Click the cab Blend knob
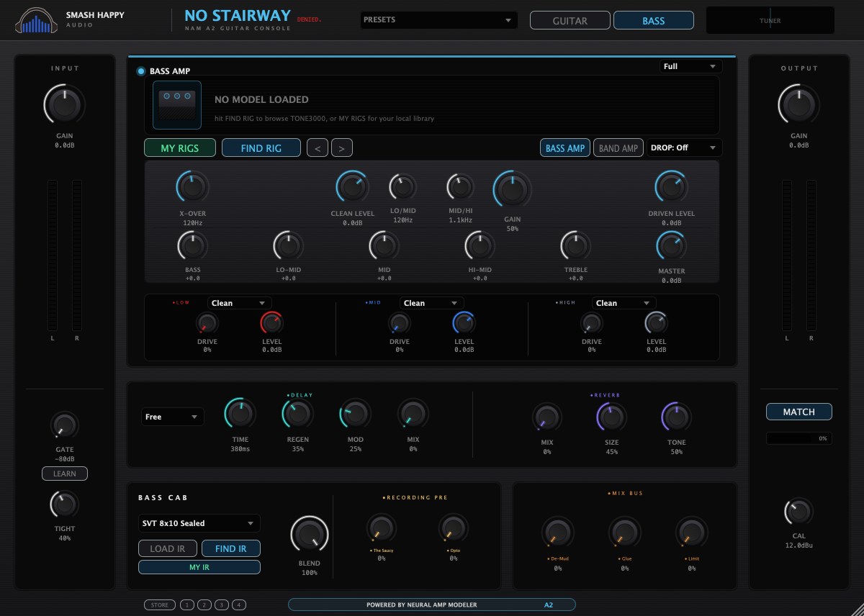 point(310,535)
